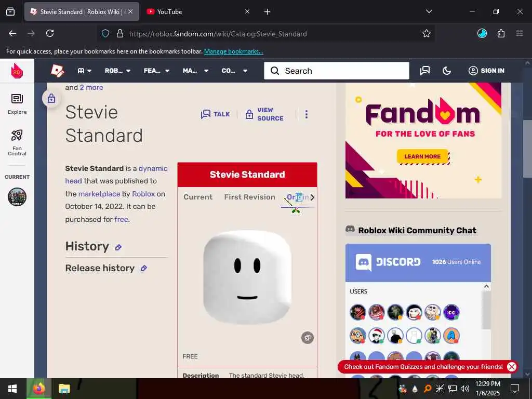The width and height of the screenshot is (532, 399).
Task: Select the First Revision tab
Action: tap(249, 197)
